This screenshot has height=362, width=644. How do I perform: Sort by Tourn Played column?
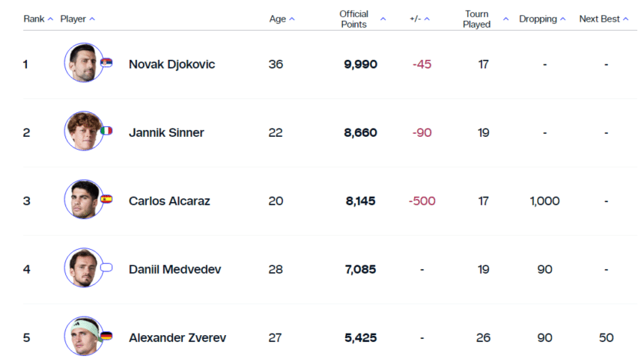[x=484, y=19]
